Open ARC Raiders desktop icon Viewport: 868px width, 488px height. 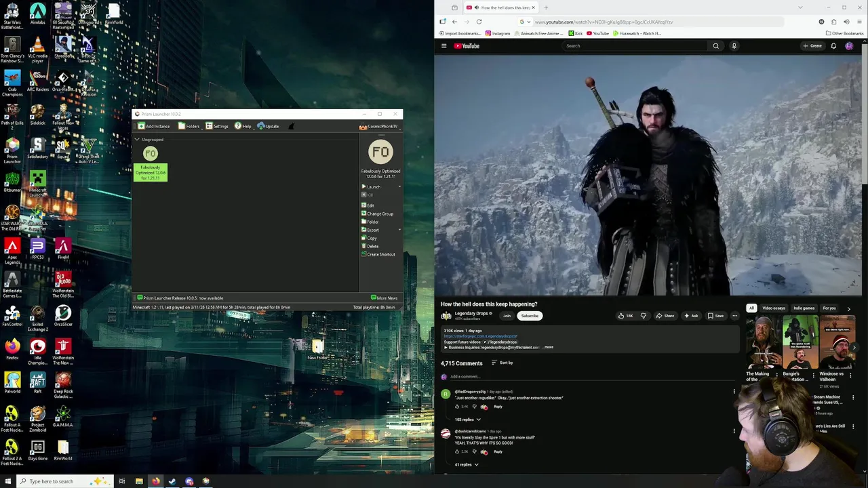click(37, 81)
